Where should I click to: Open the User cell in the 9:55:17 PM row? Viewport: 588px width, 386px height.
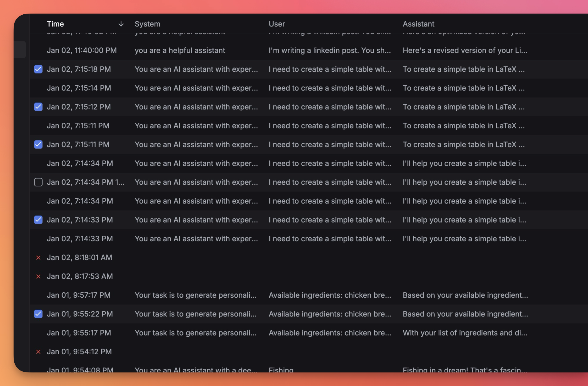point(330,333)
